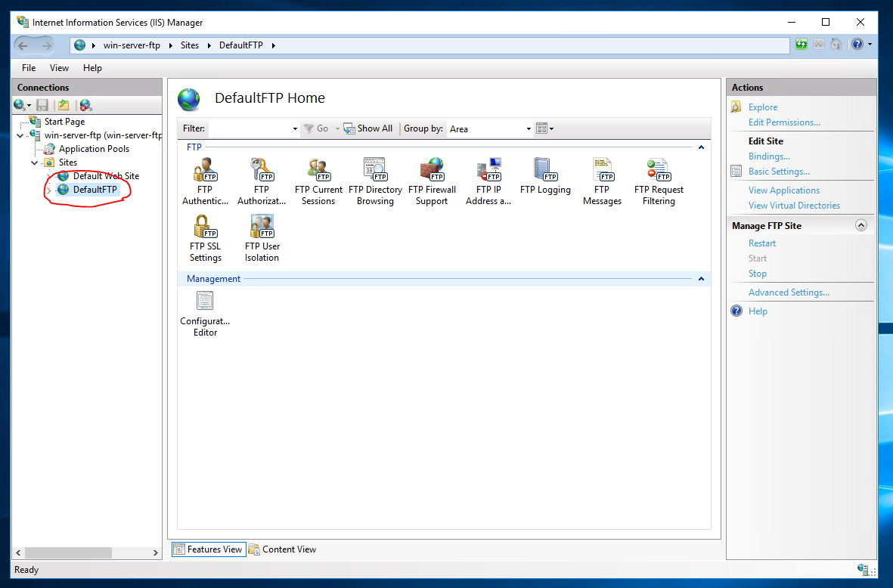This screenshot has height=588, width=893.
Task: Collapse the Manage FTP Site section
Action: point(861,225)
